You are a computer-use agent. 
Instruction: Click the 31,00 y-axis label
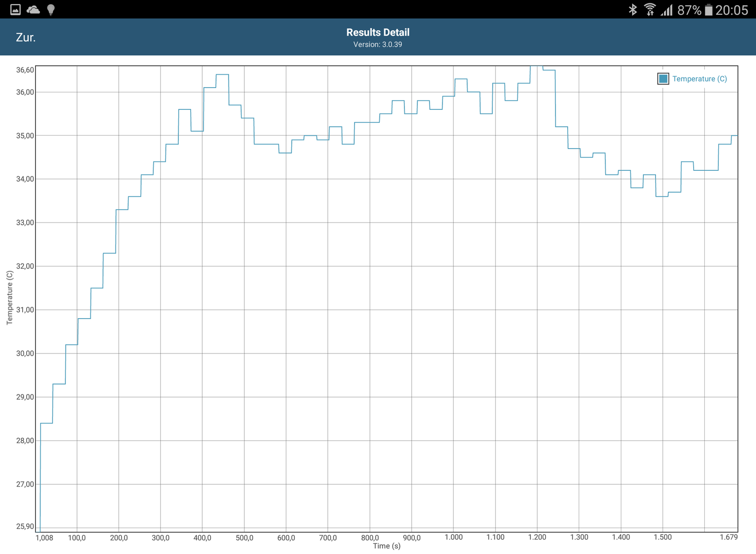click(25, 310)
